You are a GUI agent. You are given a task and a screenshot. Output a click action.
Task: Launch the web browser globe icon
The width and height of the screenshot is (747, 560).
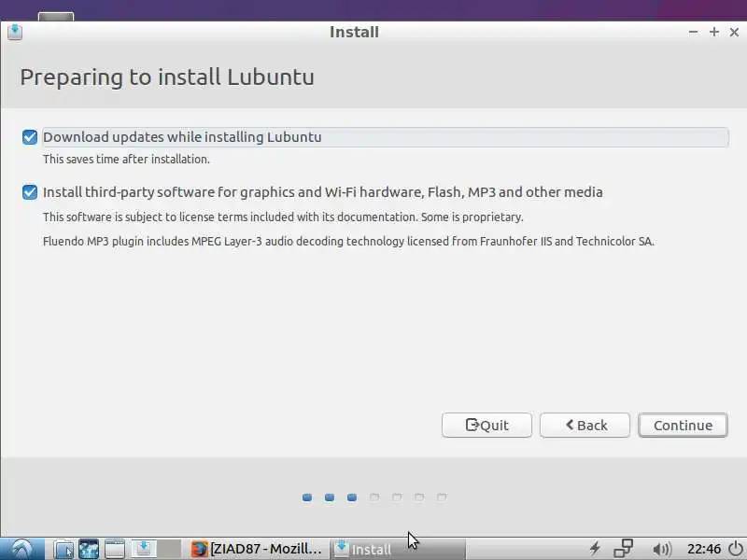coord(89,549)
